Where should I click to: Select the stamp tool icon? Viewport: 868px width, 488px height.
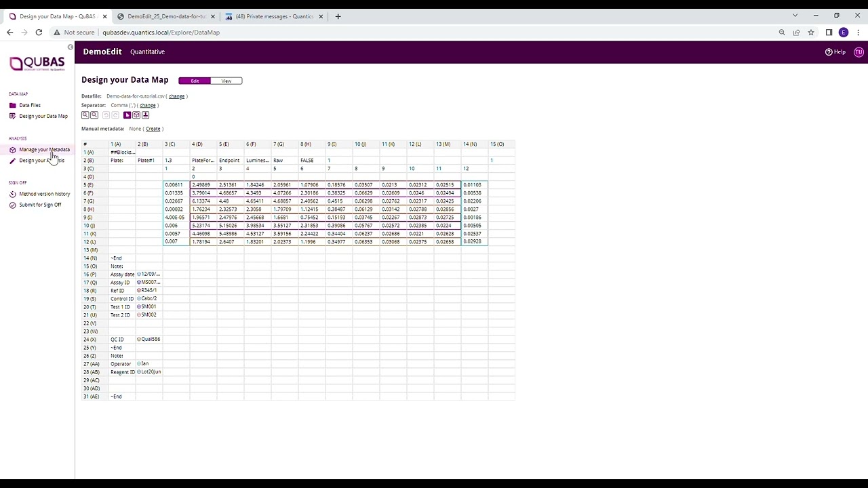click(145, 115)
